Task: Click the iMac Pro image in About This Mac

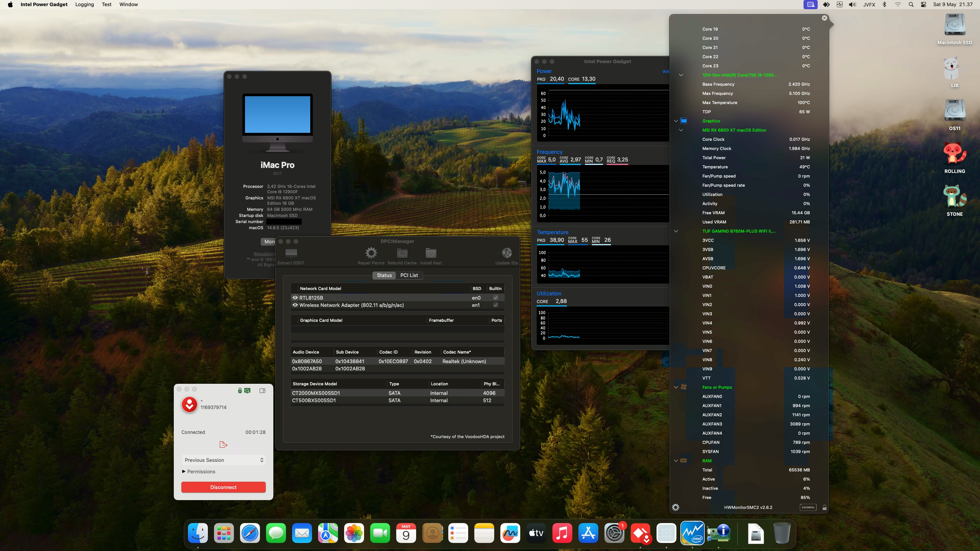Action: [278, 122]
